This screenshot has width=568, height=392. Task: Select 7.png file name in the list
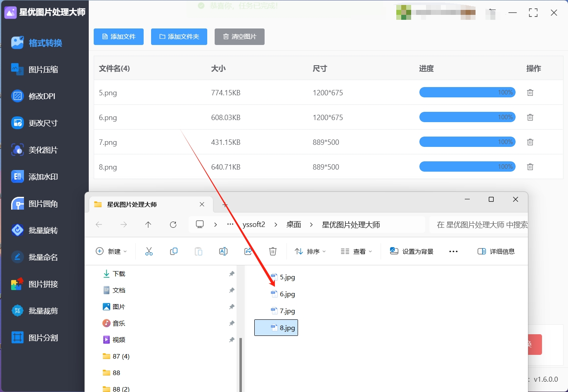coord(108,142)
